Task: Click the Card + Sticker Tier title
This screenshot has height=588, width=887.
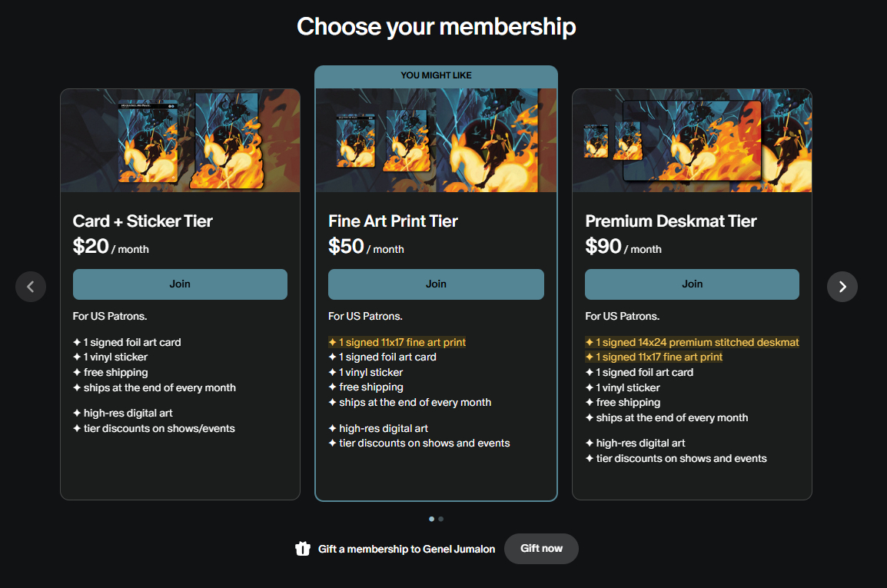Action: coord(142,221)
